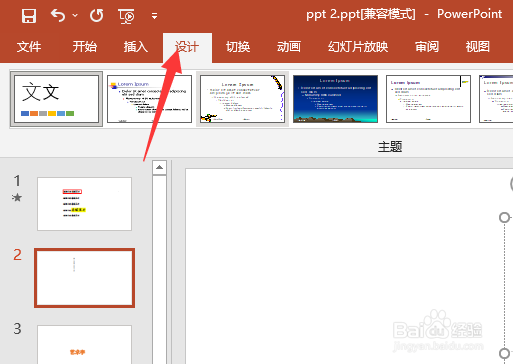
Task: Select the 设计 ribbon tab
Action: (187, 47)
